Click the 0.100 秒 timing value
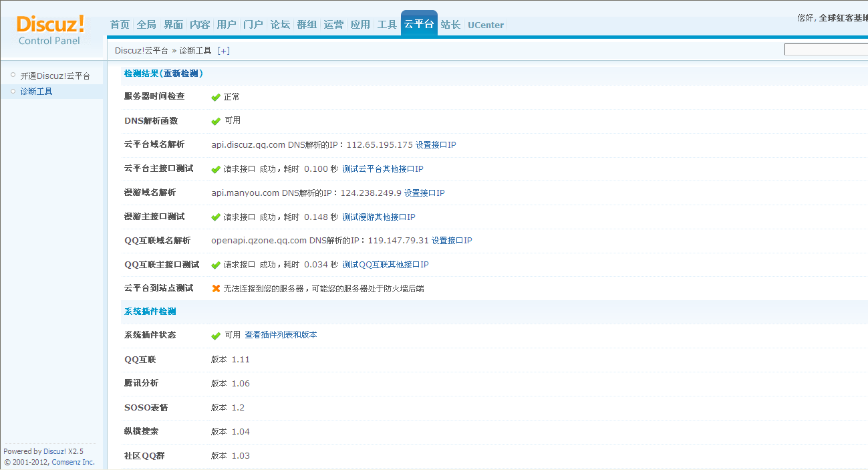Image resolution: width=868 pixels, height=470 pixels. (x=321, y=169)
